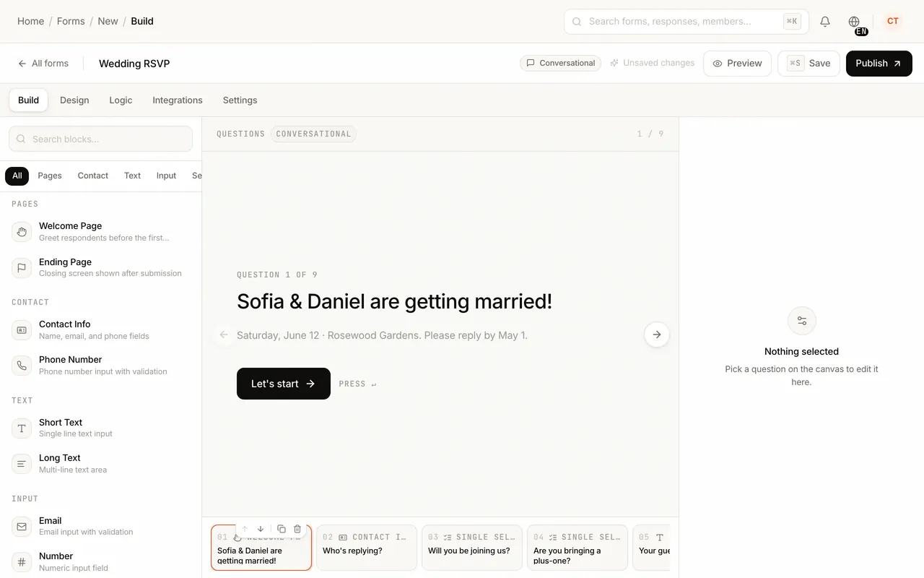Add a Long Text block
The image size is (924, 578).
101,464
